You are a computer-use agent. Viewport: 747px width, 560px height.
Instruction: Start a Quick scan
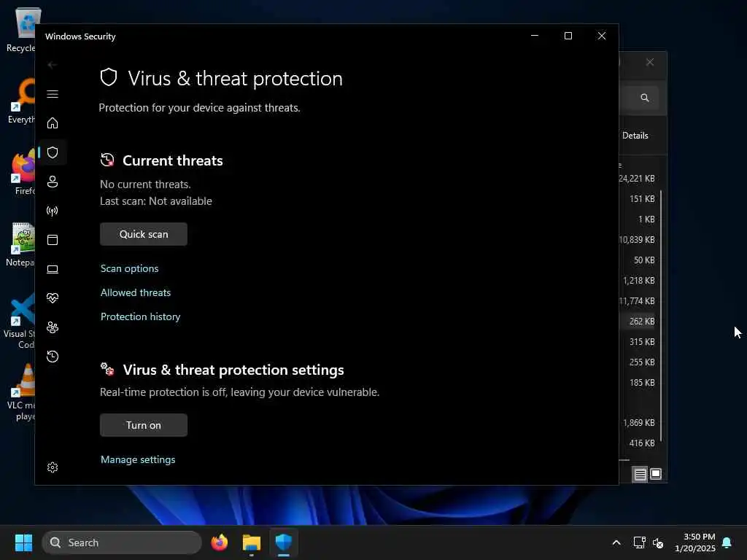[144, 234]
